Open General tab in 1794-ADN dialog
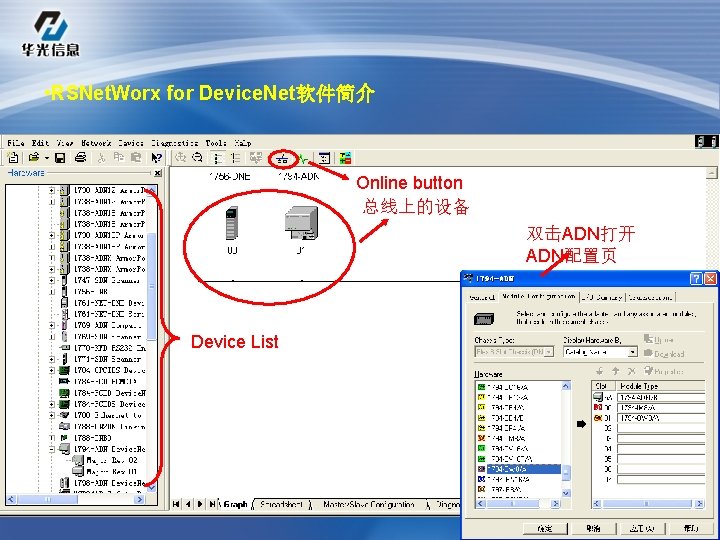Image resolution: width=720 pixels, height=540 pixels. tap(482, 297)
